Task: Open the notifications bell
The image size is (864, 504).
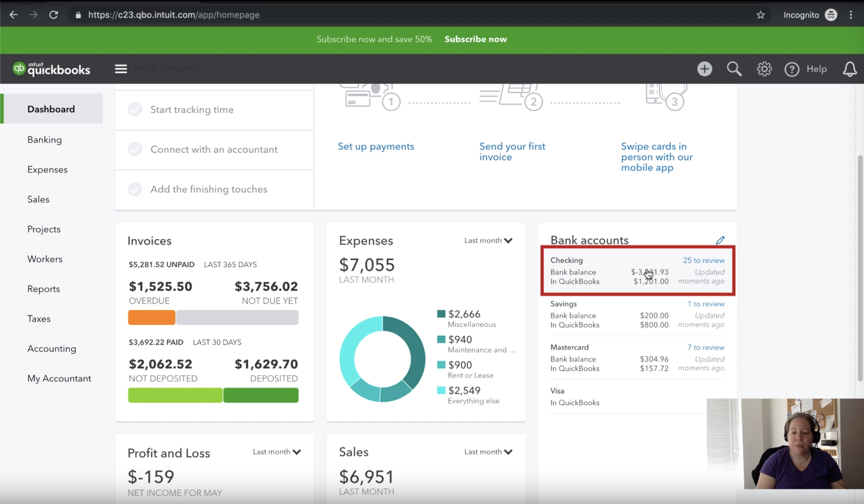Action: [850, 69]
